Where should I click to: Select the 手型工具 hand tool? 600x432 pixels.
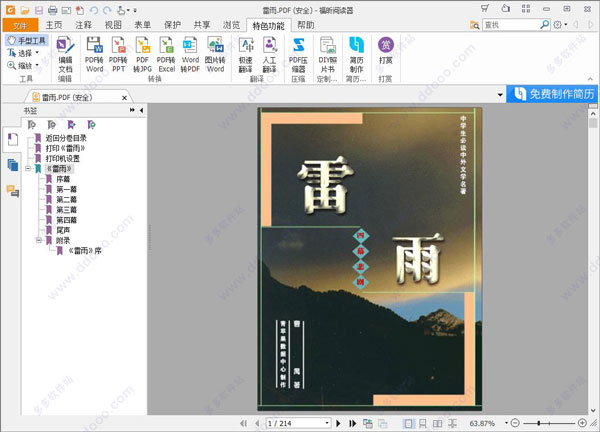(x=26, y=40)
